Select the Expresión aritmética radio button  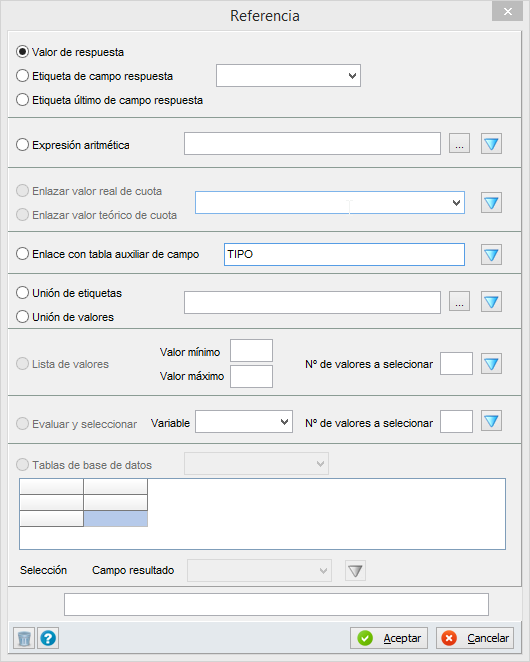pyautogui.click(x=22, y=145)
